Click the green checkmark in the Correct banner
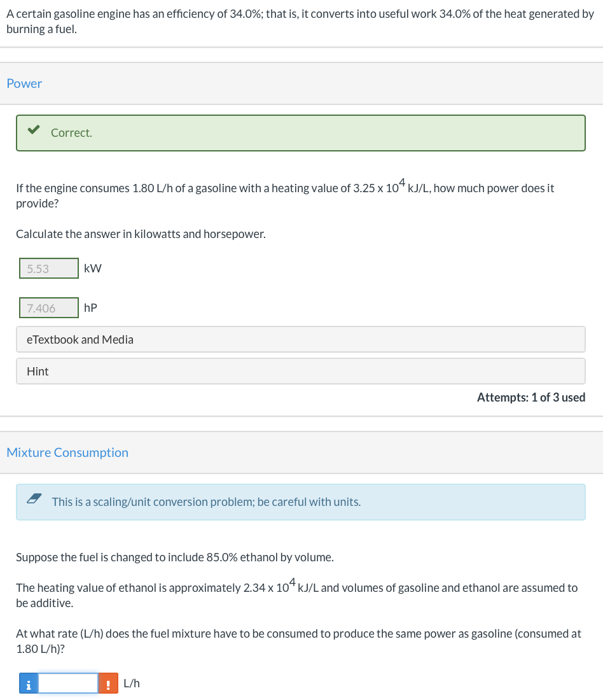 [x=34, y=129]
